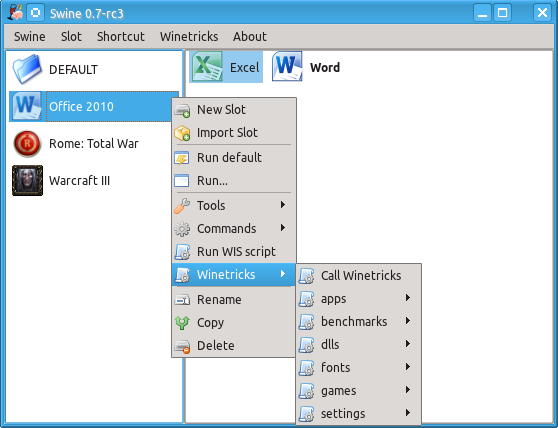The width and height of the screenshot is (558, 428).
Task: Click the apps script icon
Action: pos(306,299)
